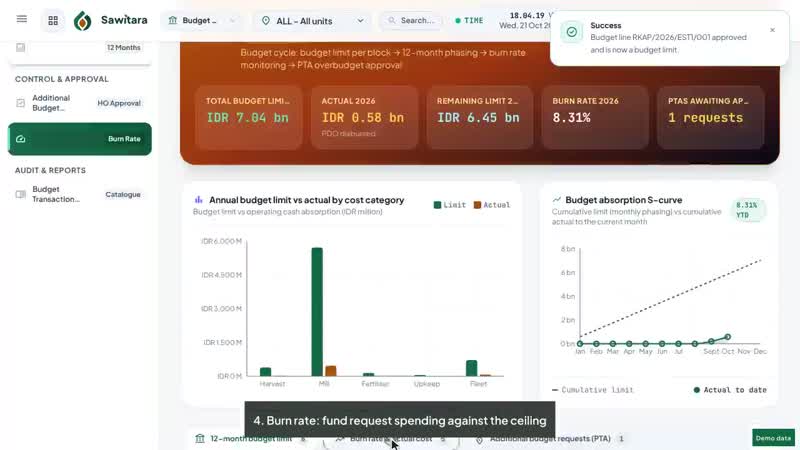
Task: Click the Burn Rate 2026 card
Action: coord(595,117)
